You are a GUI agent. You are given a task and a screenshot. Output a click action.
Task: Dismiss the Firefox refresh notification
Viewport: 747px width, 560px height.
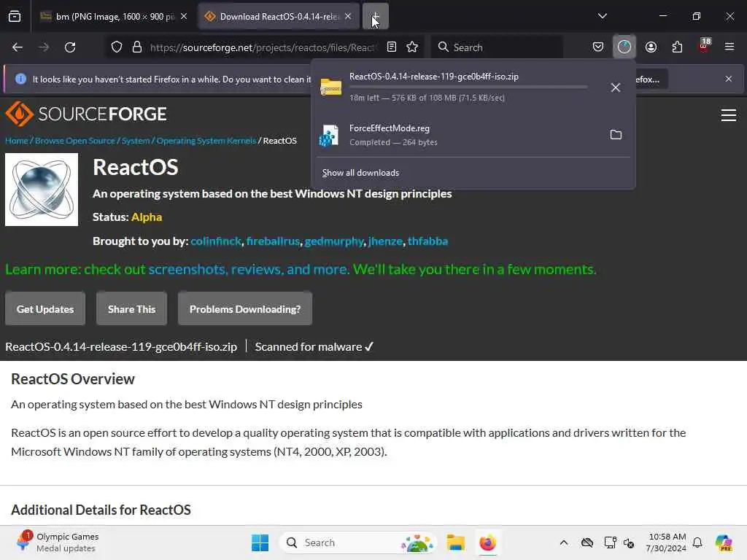(729, 79)
